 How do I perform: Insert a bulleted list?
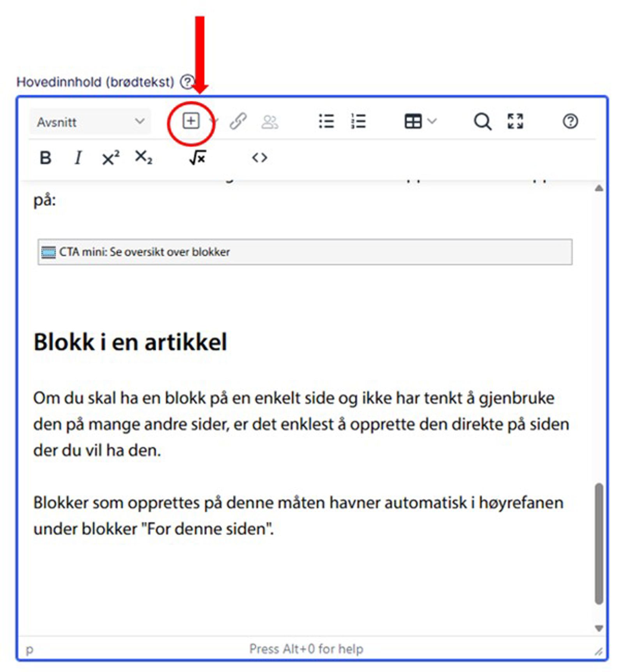coord(326,121)
